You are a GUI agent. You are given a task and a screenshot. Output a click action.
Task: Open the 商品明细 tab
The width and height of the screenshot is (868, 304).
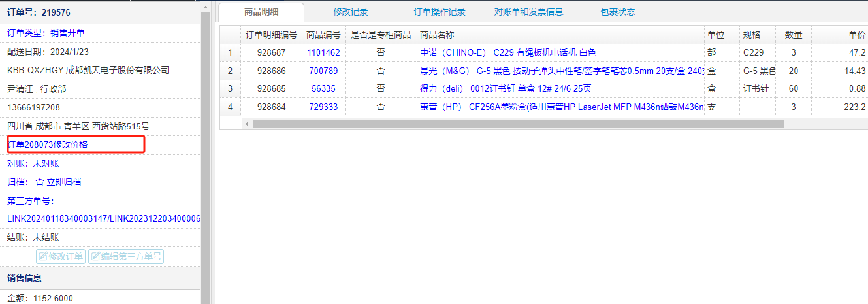pos(261,12)
